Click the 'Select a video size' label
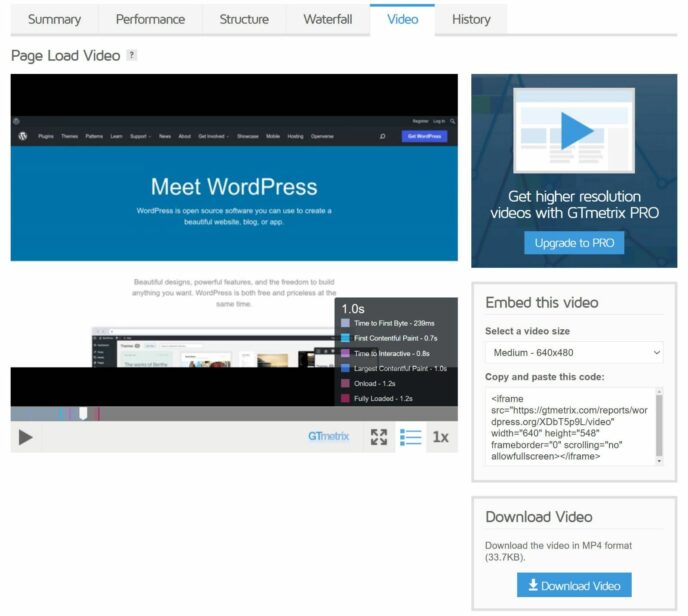This screenshot has height=616, width=688. (x=527, y=331)
